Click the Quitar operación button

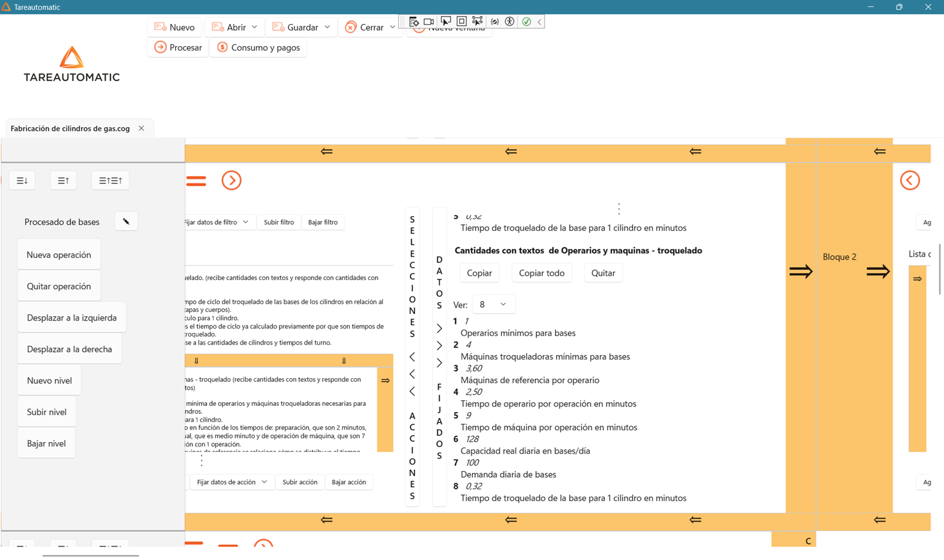[x=59, y=286]
